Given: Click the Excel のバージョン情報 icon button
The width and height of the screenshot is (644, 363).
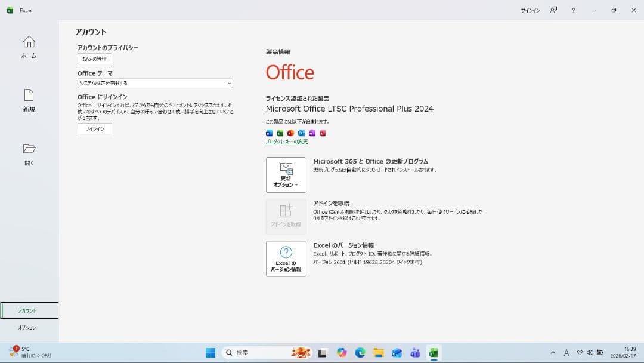Looking at the screenshot, I should (286, 259).
